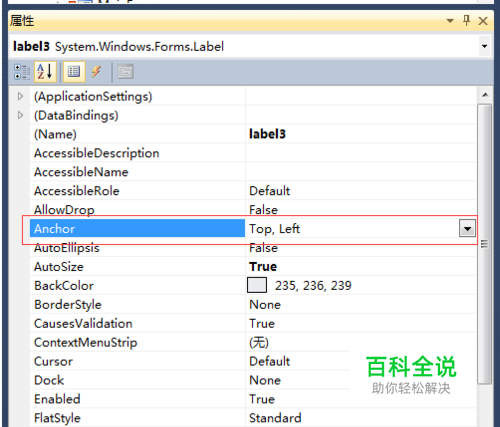Select the ContextMenuStrip property

click(85, 342)
